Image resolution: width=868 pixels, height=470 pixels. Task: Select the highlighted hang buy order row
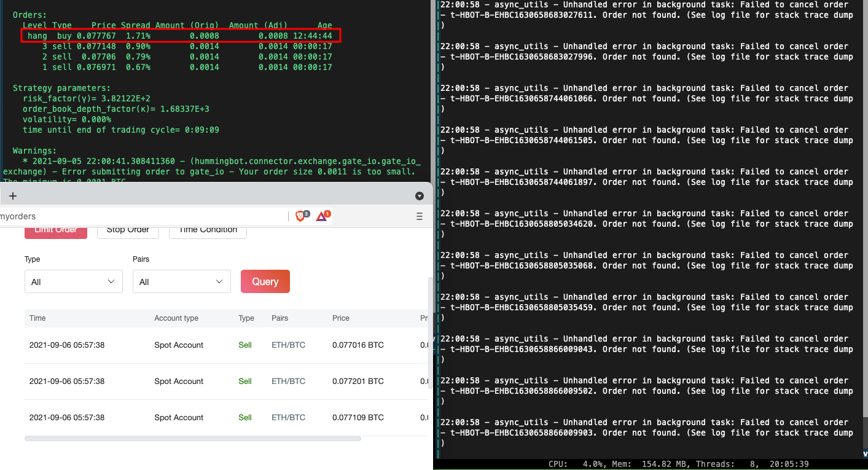(x=181, y=35)
